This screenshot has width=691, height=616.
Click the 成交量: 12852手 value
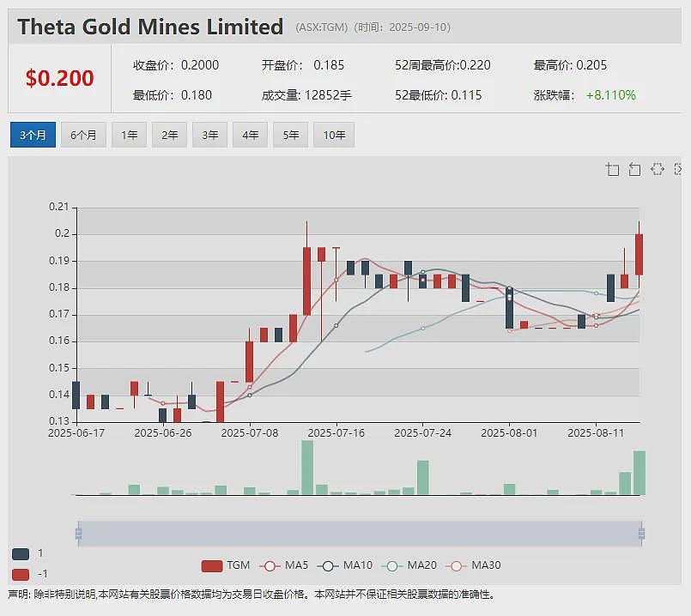[306, 95]
